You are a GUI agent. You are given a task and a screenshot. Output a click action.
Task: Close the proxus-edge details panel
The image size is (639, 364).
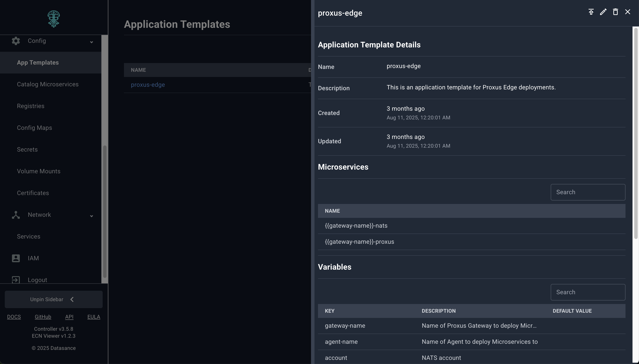pos(627,12)
